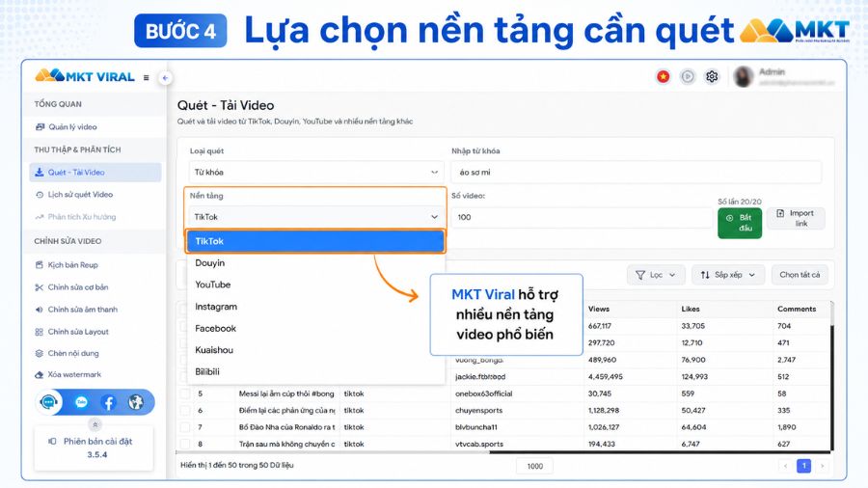Start scanning with the green Bắt đầu button
The width and height of the screenshot is (868, 488).
pos(740,223)
